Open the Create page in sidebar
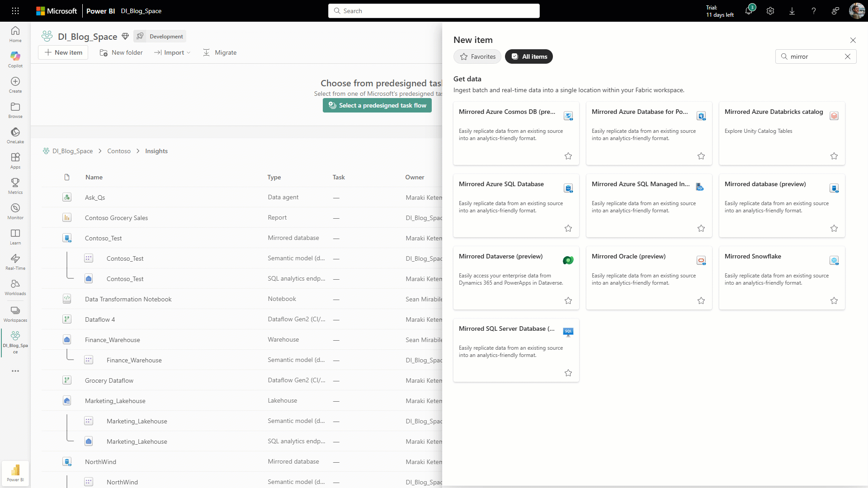The image size is (868, 488). tap(15, 85)
